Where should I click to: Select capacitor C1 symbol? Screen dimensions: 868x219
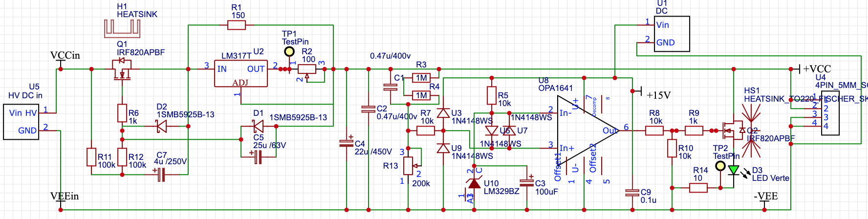(x=390, y=87)
